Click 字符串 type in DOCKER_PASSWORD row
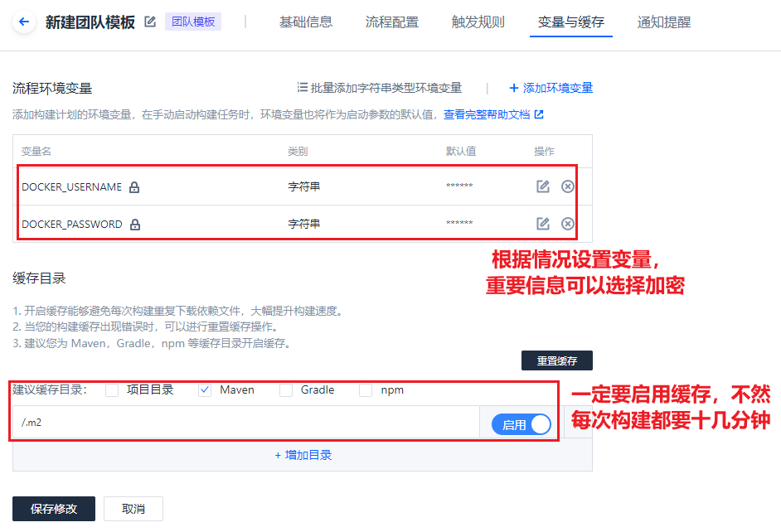 click(x=303, y=224)
